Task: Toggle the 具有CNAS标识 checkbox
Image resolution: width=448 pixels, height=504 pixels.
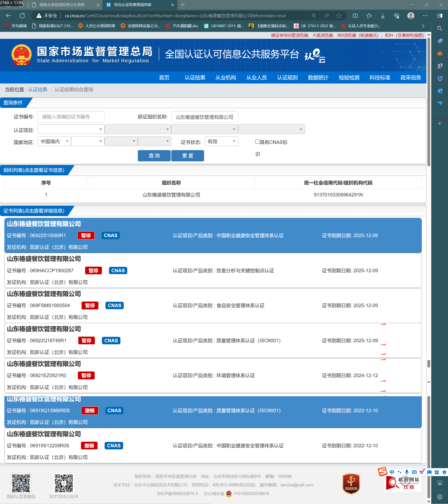Action: point(257,142)
